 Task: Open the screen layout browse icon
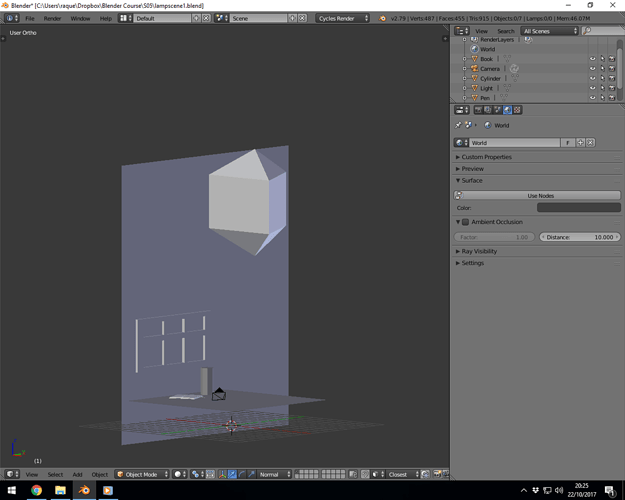click(125, 18)
